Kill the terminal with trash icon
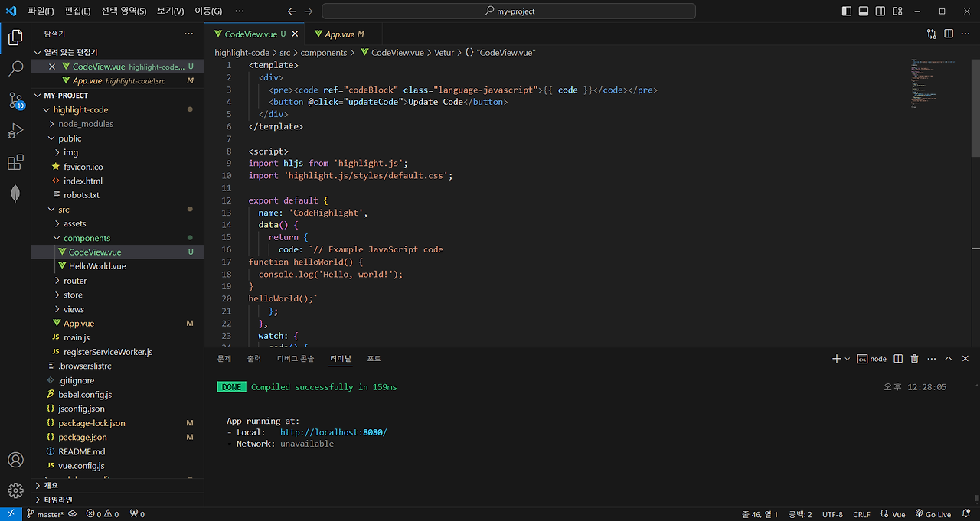Viewport: 980px width, 521px height. pos(914,358)
